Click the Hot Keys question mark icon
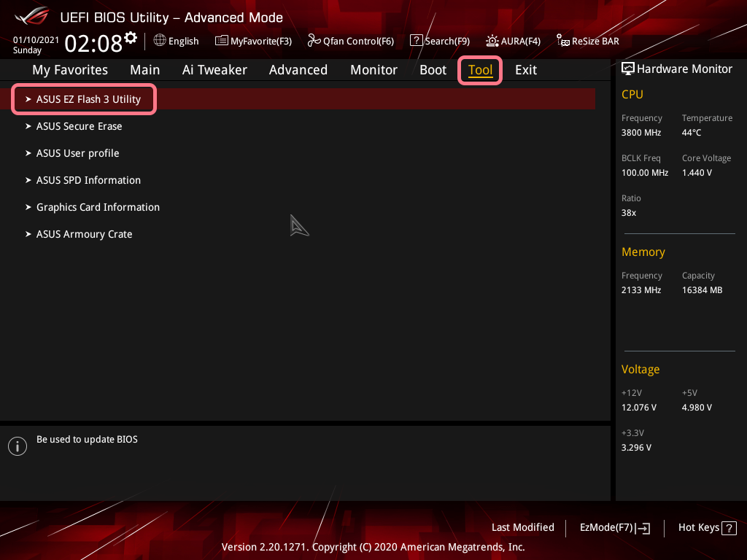The image size is (747, 560). click(729, 528)
